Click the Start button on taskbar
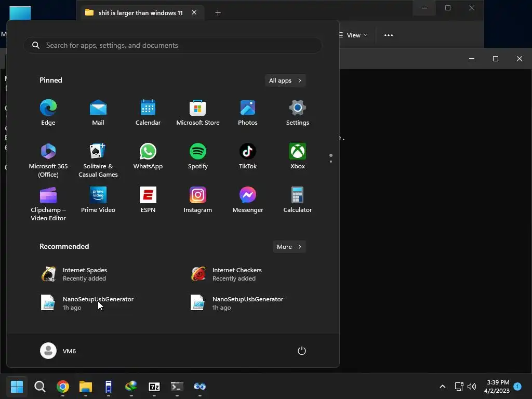Screen dimensions: 532x399 tap(17, 387)
